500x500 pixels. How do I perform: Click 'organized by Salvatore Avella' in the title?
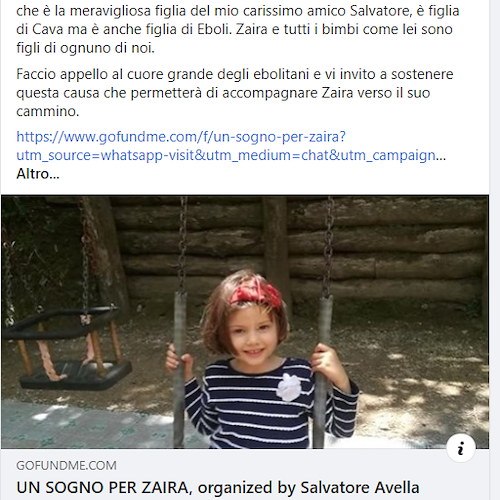click(308, 488)
